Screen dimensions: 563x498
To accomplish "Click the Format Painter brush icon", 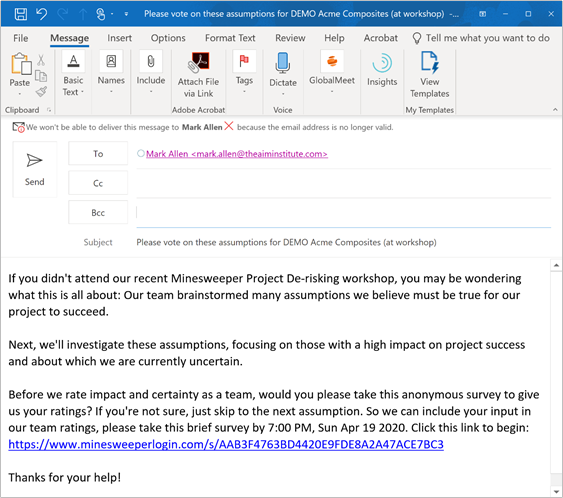I will tap(41, 92).
